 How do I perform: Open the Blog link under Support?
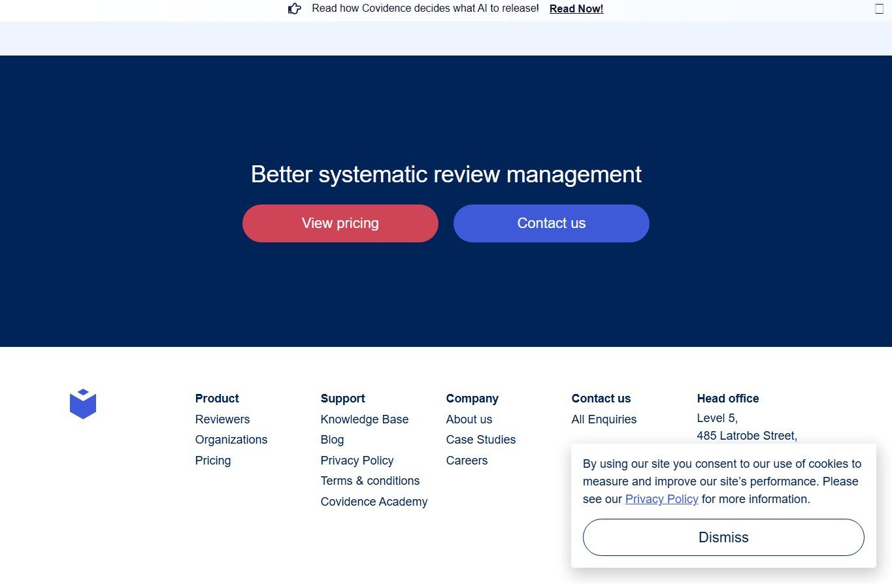(332, 440)
